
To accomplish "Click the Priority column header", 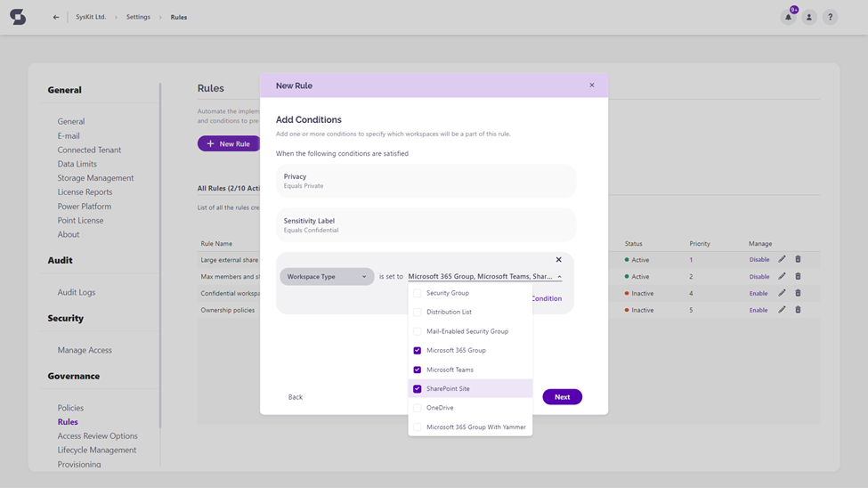I will [700, 244].
